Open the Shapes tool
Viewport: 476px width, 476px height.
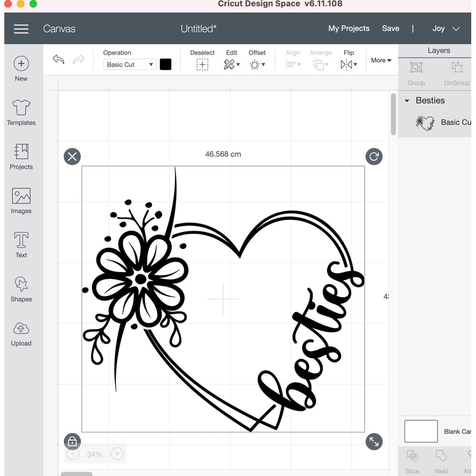[20, 288]
